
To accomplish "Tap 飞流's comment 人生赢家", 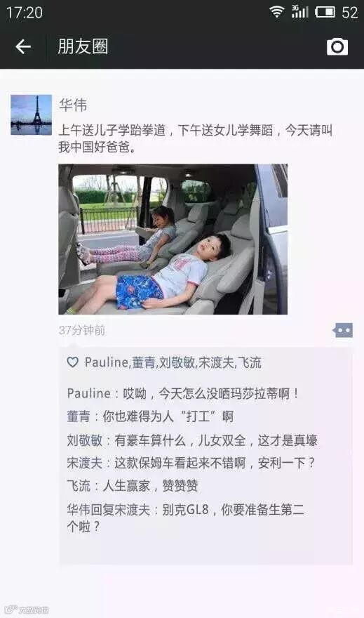I will click(133, 485).
